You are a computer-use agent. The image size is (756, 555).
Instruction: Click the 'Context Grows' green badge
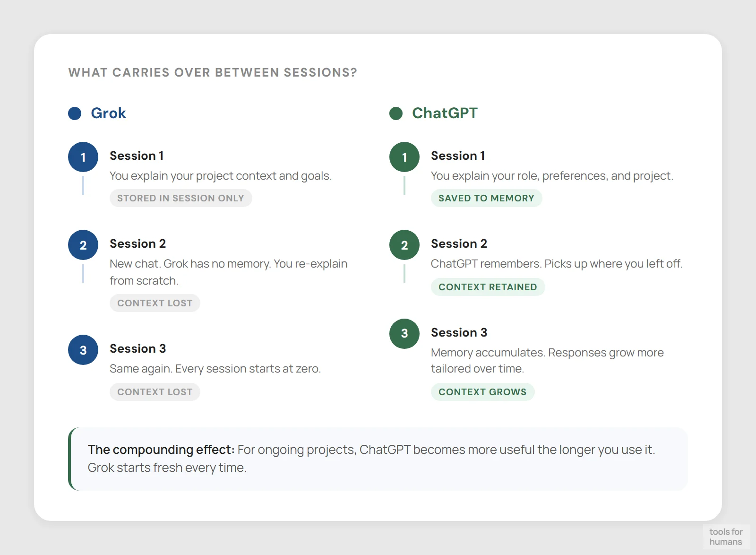tap(482, 392)
